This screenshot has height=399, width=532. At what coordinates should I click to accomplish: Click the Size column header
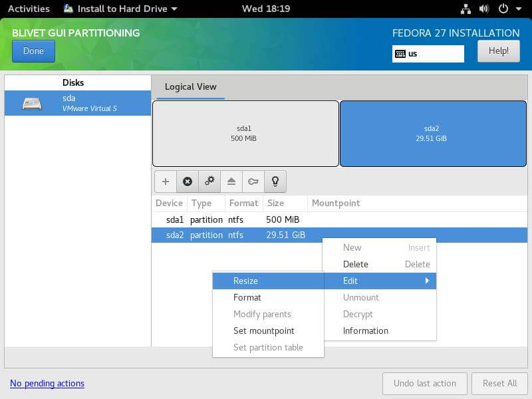click(285, 203)
